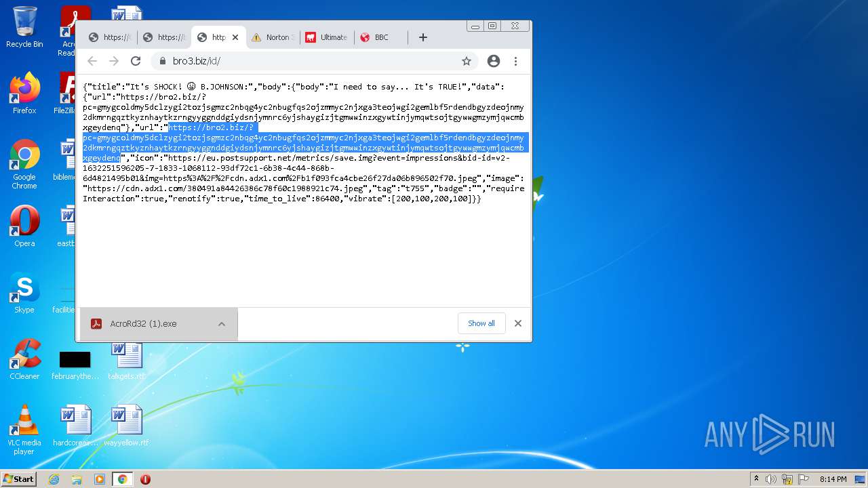
Task: Select talkgets.rtf document on desktop
Action: click(127, 361)
